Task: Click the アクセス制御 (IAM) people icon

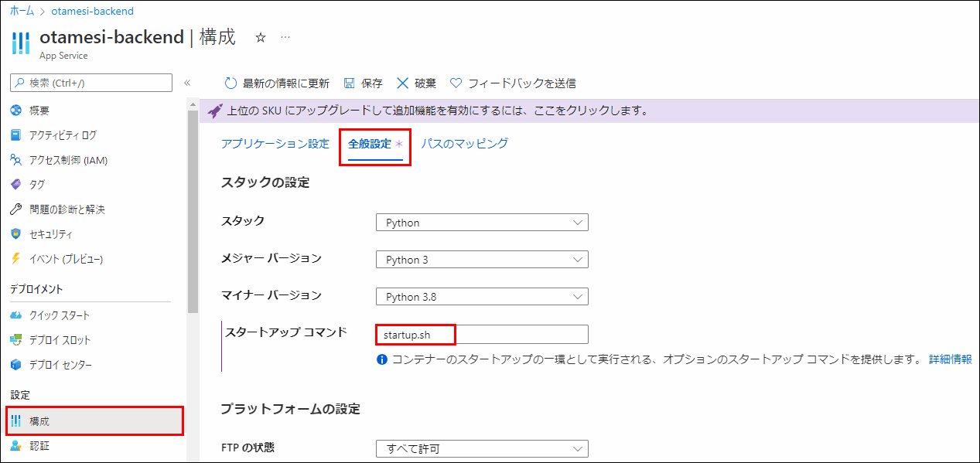Action: (x=16, y=160)
